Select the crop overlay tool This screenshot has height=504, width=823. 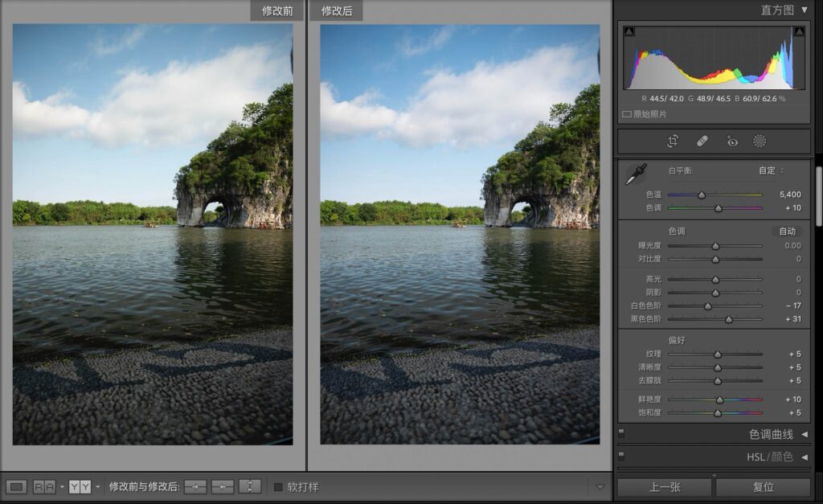click(x=673, y=141)
